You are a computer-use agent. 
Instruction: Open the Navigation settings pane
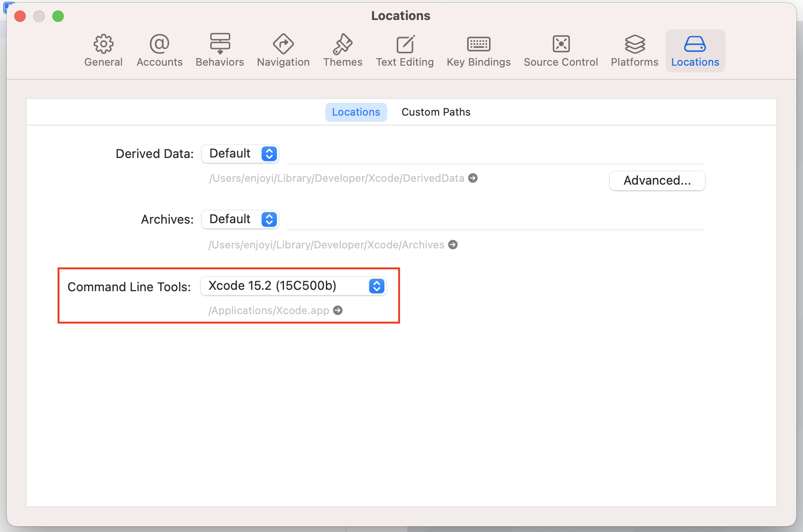coord(283,51)
